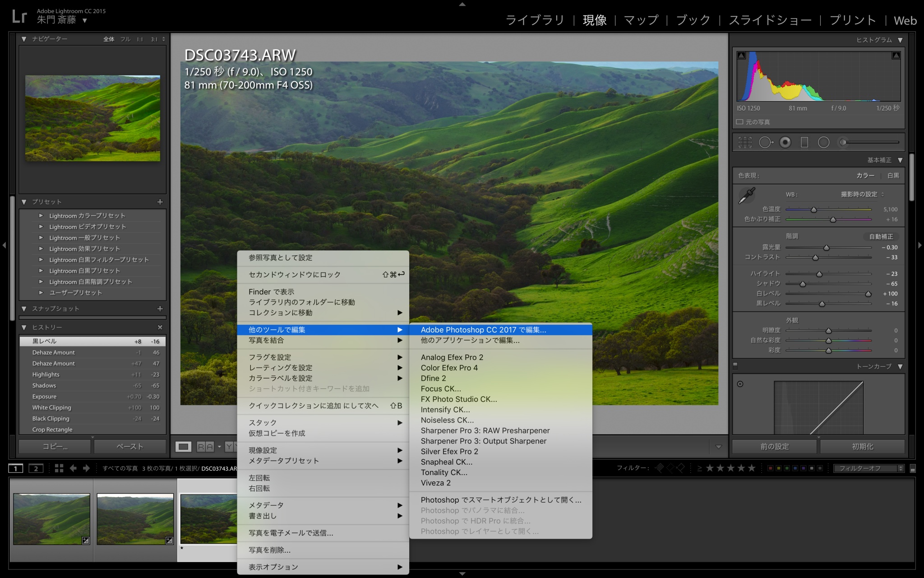Select the first filmstrip thumbnail

[x=51, y=519]
